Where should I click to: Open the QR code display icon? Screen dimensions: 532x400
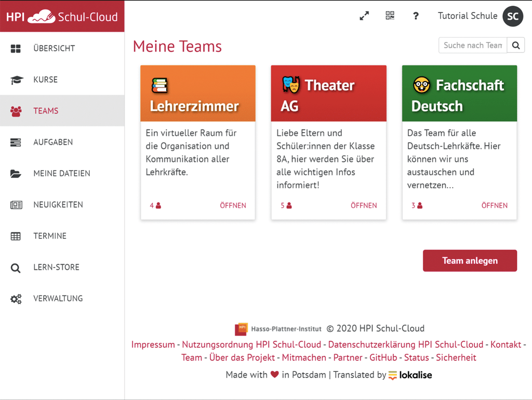(x=390, y=16)
